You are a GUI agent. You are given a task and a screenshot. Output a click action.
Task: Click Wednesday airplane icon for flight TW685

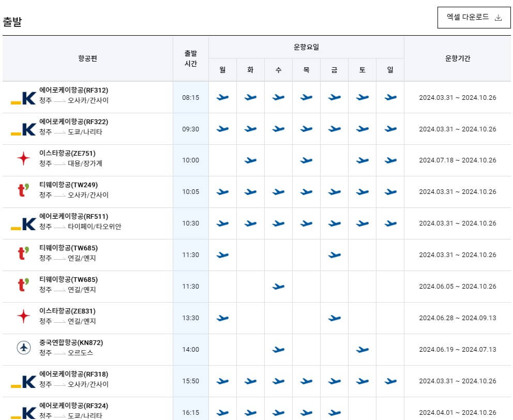pos(278,286)
